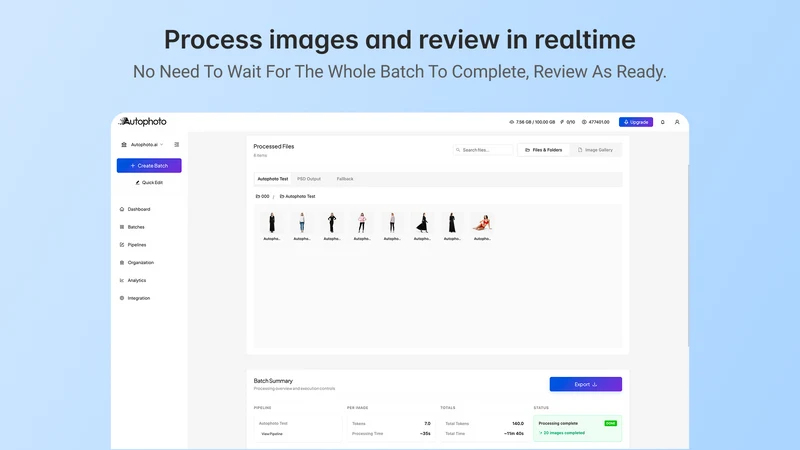The image size is (800, 450).
Task: Collapse the sidebar with the menu icon
Action: (x=177, y=144)
